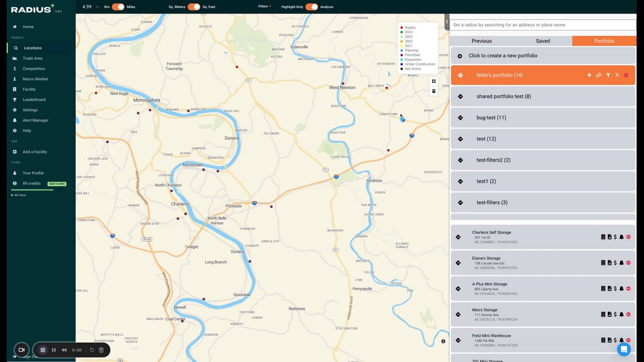This screenshot has height=362, width=644.
Task: Expand the bug-test (11) portfolio
Action: pyautogui.click(x=543, y=118)
